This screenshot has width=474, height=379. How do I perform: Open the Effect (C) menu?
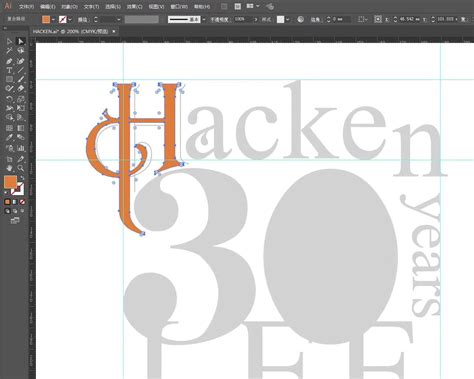coord(134,7)
